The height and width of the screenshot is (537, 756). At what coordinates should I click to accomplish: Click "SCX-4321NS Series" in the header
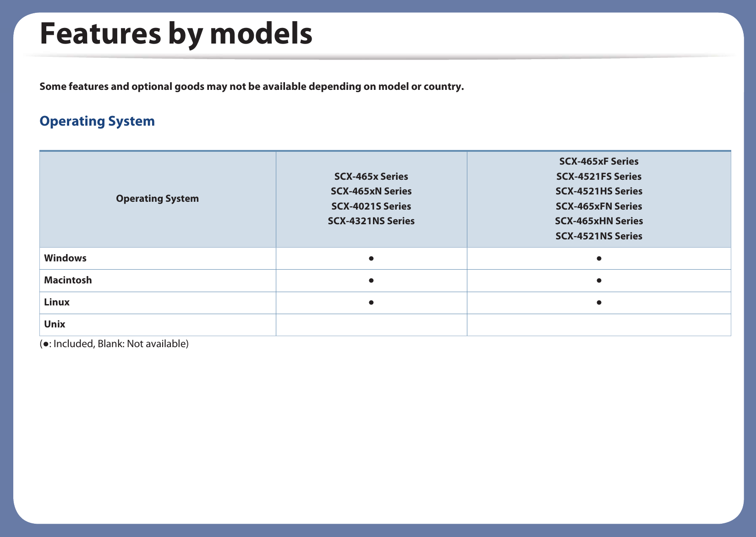pos(371,221)
